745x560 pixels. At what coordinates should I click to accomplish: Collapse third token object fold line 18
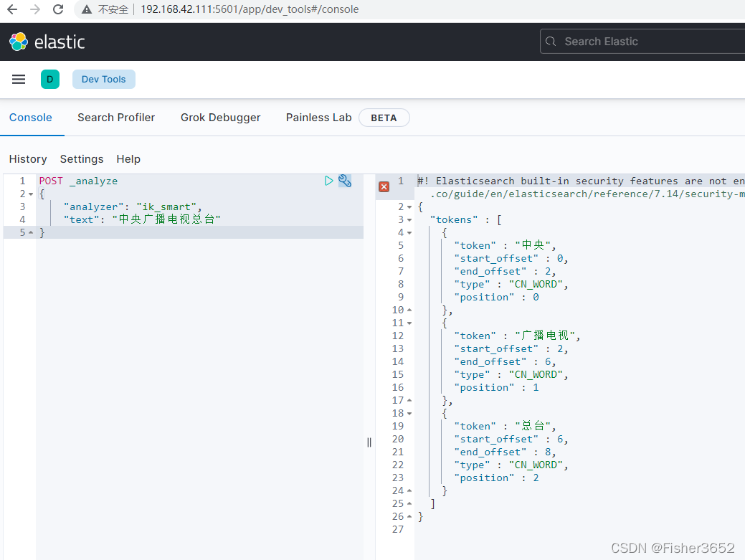[409, 414]
